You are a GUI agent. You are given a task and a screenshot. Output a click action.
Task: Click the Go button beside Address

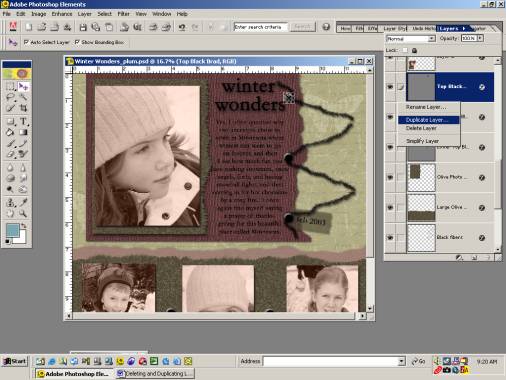[x=419, y=361]
